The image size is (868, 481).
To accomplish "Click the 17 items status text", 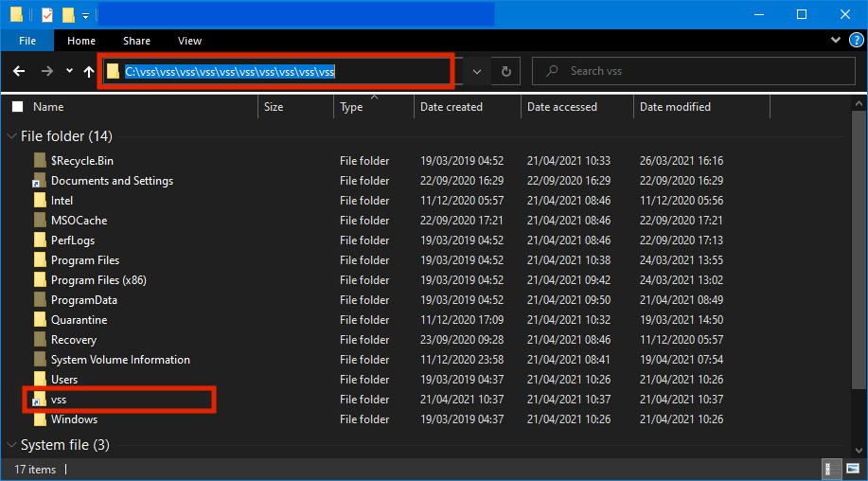I will point(35,470).
